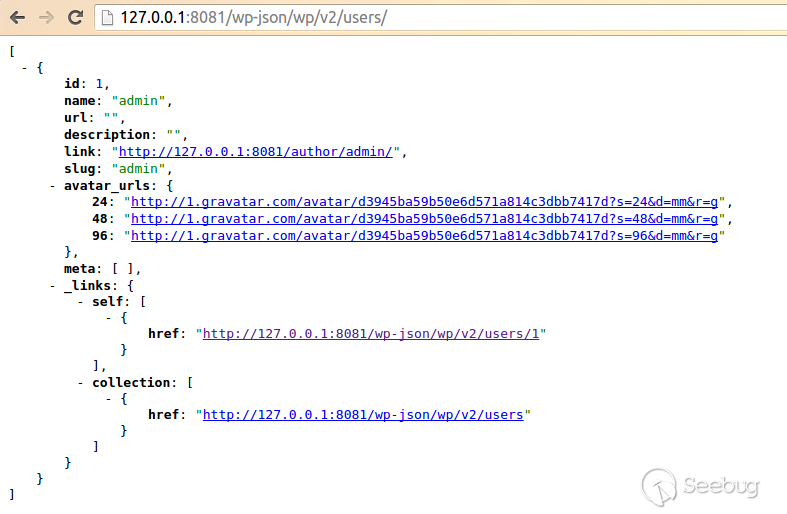This screenshot has width=787, height=514.
Task: Collapse the object inside collection
Action: [108, 399]
